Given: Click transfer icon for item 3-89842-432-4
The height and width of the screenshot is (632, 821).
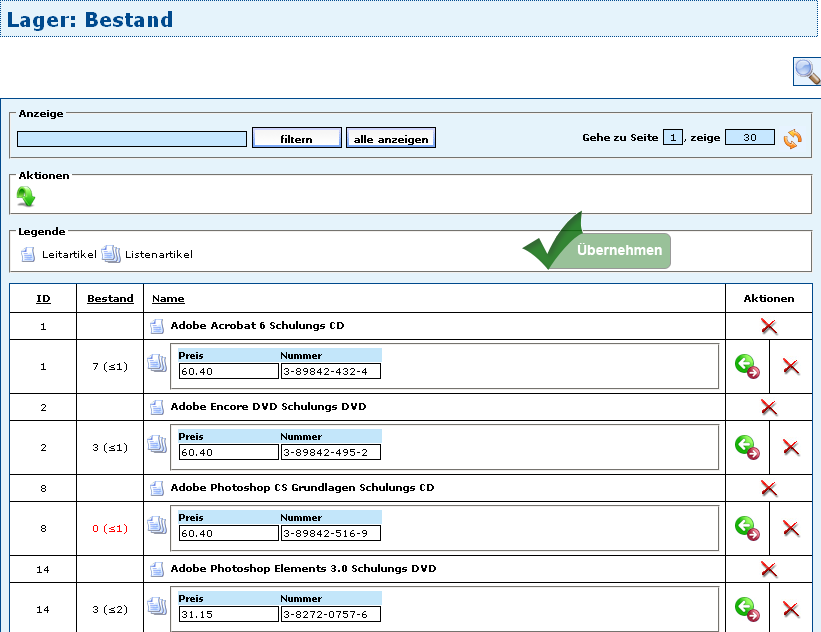Looking at the screenshot, I should click(746, 366).
